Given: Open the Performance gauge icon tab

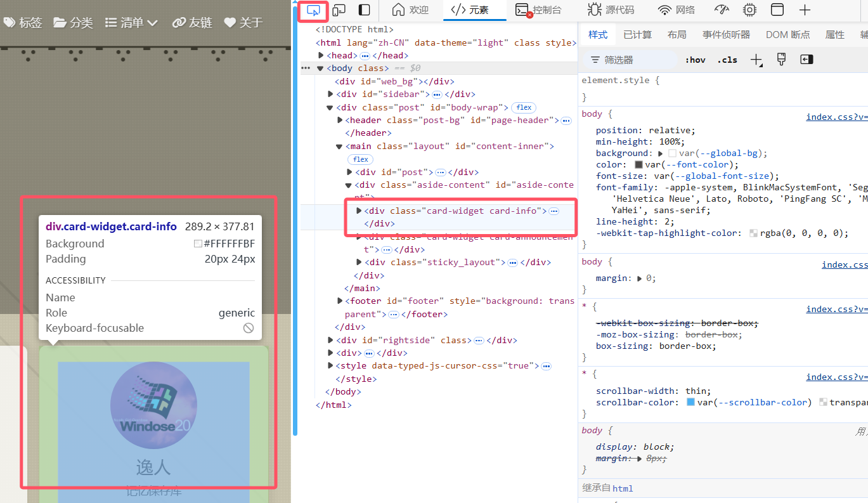Looking at the screenshot, I should [x=722, y=10].
